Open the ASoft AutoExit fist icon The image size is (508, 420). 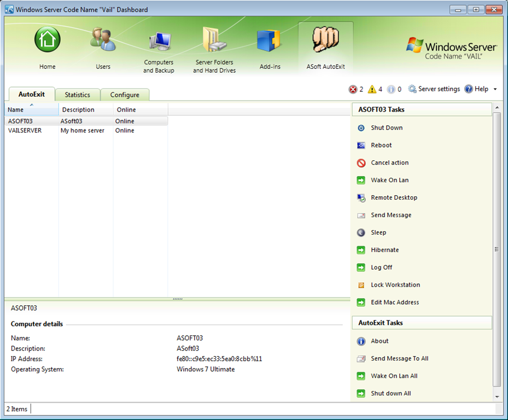point(325,40)
